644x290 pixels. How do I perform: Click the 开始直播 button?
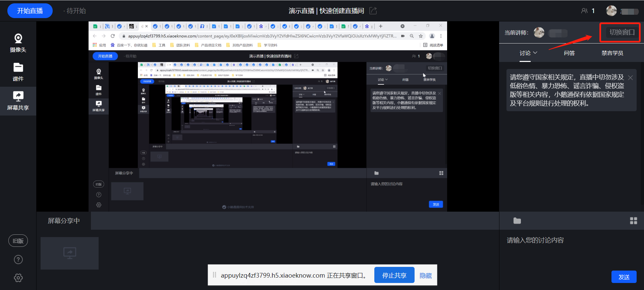(30, 11)
